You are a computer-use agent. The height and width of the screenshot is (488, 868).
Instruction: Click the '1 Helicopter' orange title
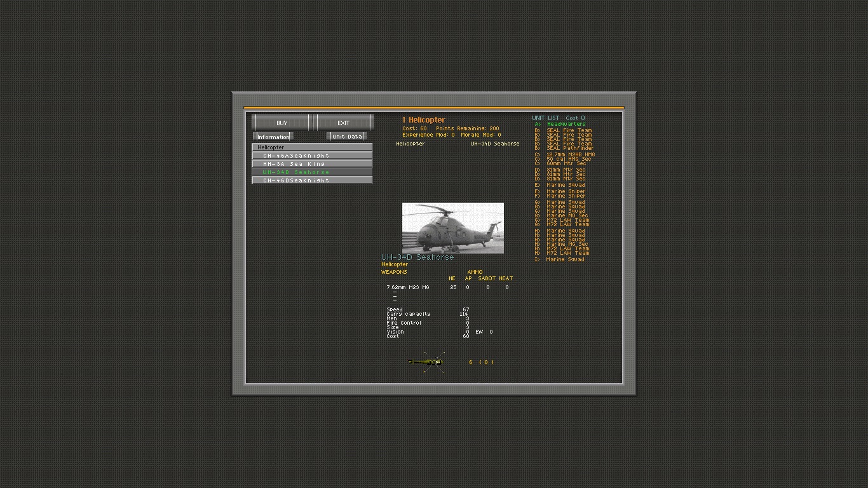(x=424, y=120)
